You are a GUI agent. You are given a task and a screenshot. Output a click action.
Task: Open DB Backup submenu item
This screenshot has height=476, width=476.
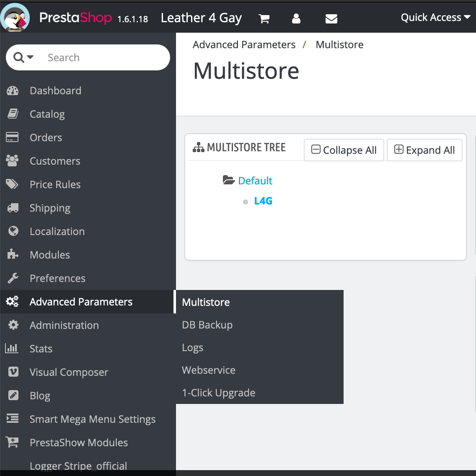click(207, 325)
